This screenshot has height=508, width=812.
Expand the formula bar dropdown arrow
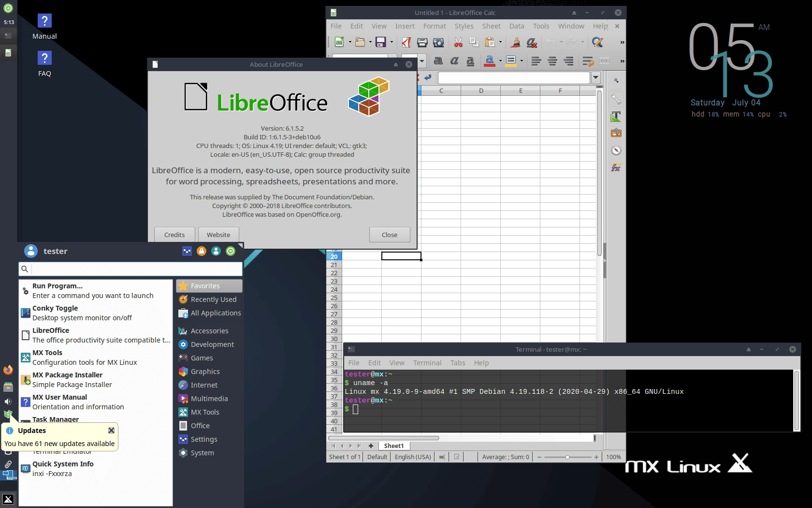pos(595,77)
